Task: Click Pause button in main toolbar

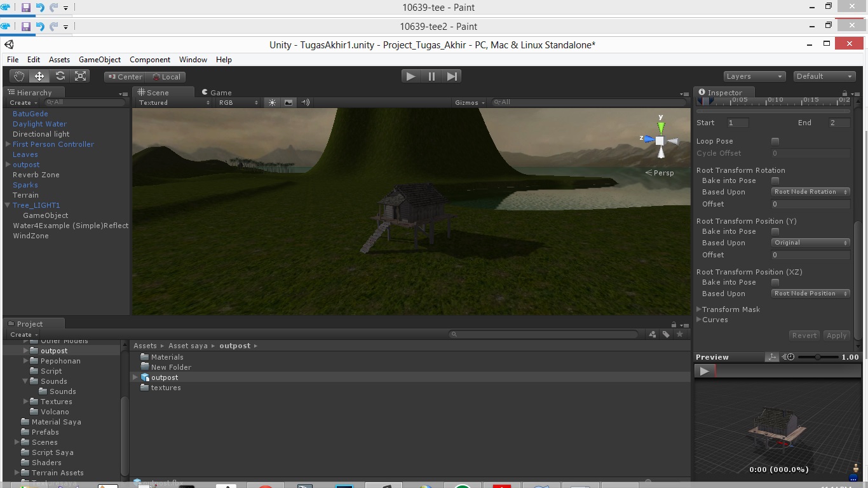Action: coord(431,76)
